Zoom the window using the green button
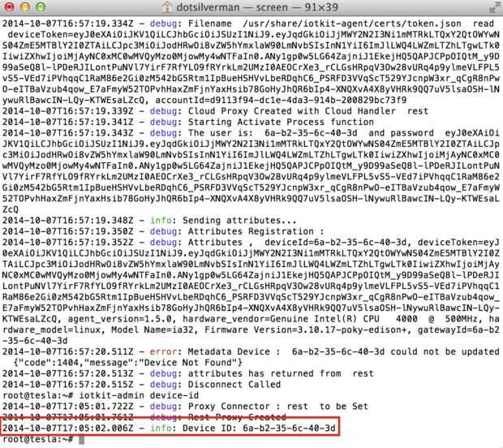The width and height of the screenshot is (503, 448). (41, 7)
